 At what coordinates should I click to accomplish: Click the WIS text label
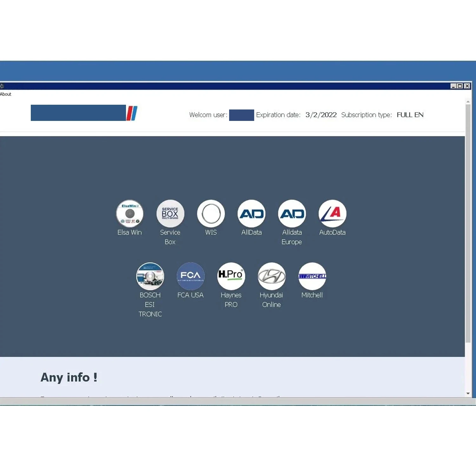[x=211, y=232]
